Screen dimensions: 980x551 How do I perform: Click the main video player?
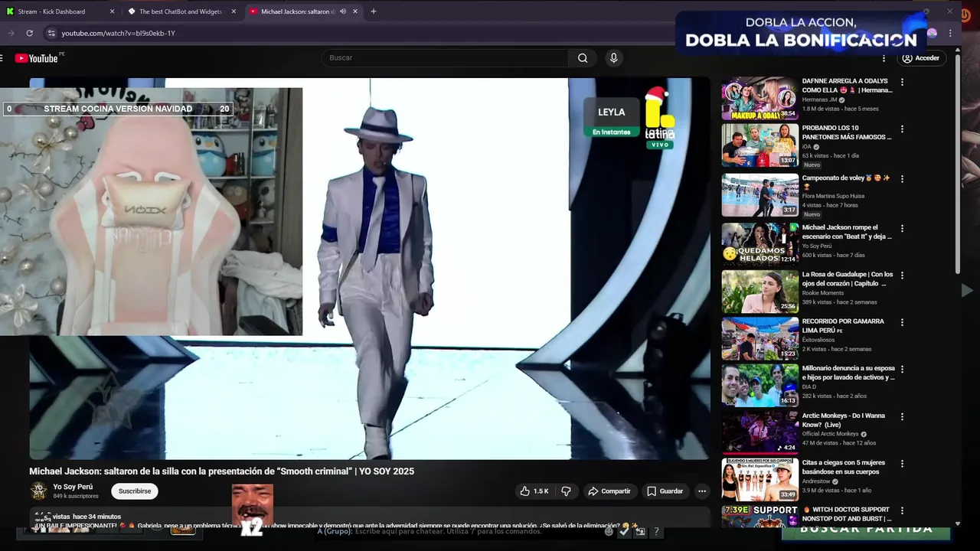click(x=370, y=269)
